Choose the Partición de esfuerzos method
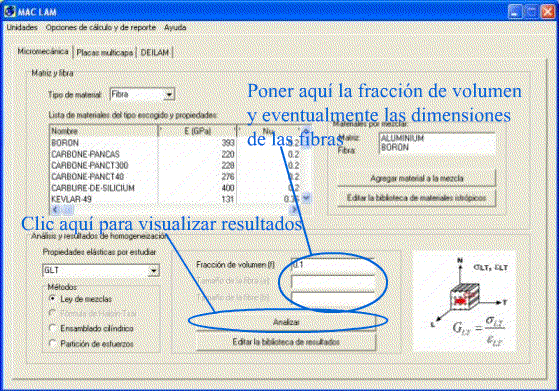 click(x=52, y=344)
